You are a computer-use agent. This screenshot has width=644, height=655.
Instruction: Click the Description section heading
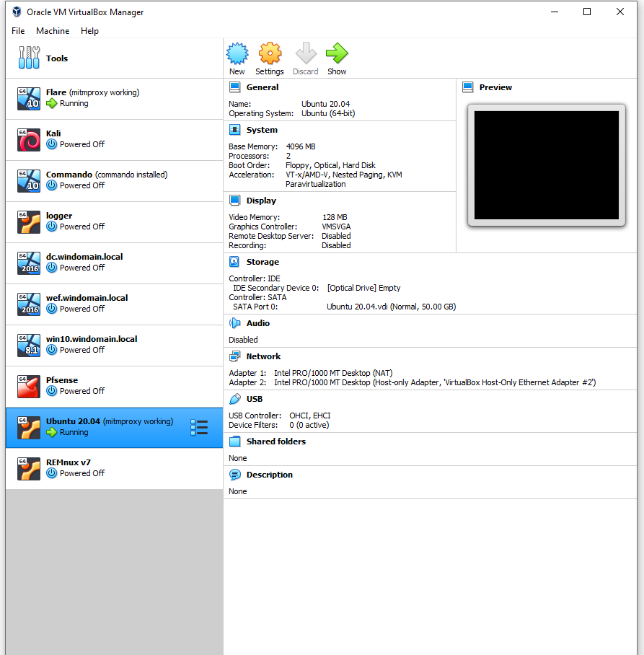[x=270, y=475]
